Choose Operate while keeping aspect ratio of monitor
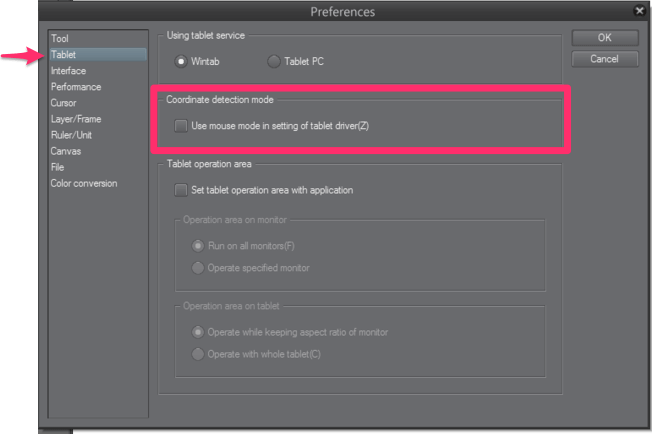 pos(198,332)
